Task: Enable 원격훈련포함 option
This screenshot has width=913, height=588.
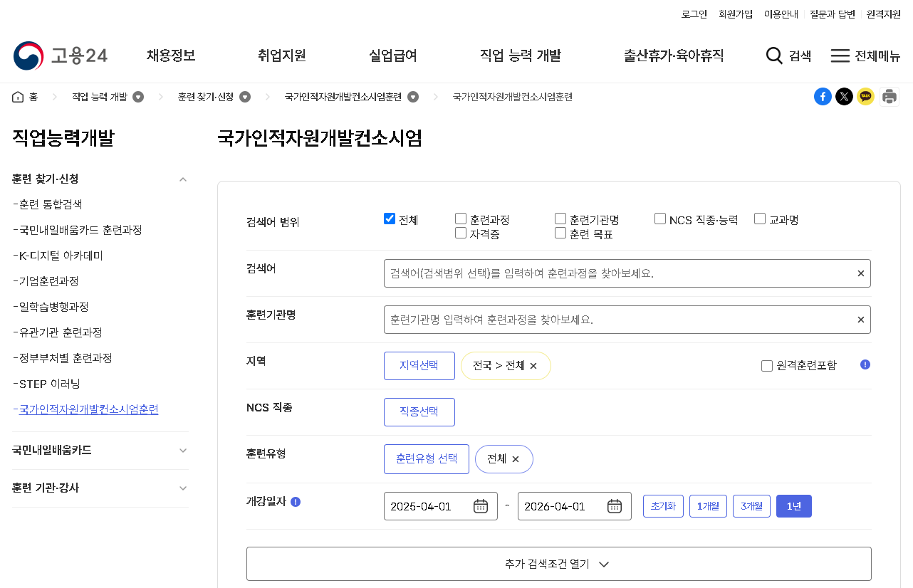Action: tap(767, 365)
